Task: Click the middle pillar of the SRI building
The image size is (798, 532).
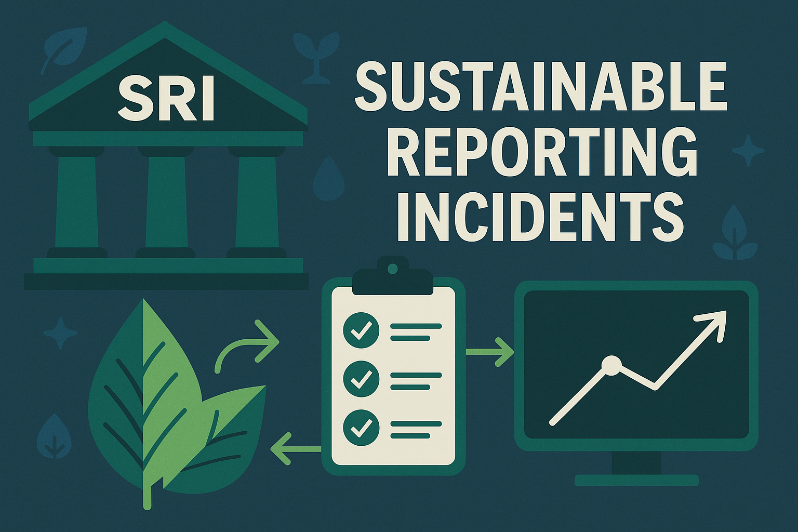Action: (x=166, y=202)
